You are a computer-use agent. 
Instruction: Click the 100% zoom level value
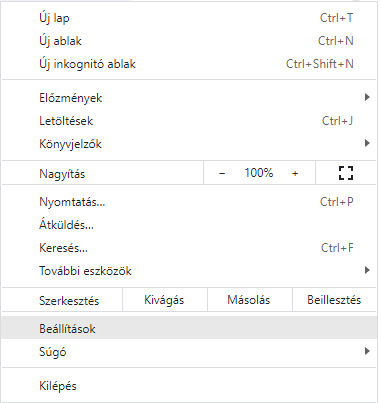[x=259, y=173]
